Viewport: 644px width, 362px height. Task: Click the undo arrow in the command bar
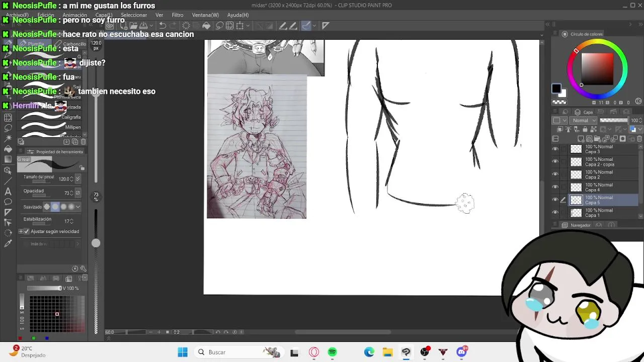tap(163, 26)
